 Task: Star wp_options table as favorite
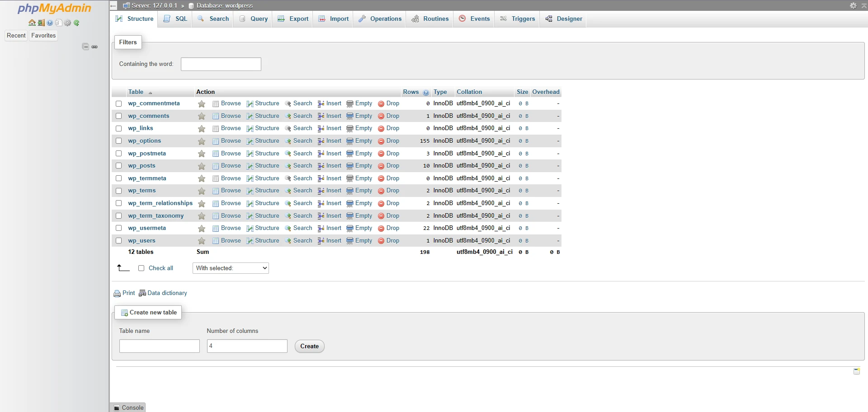point(202,141)
